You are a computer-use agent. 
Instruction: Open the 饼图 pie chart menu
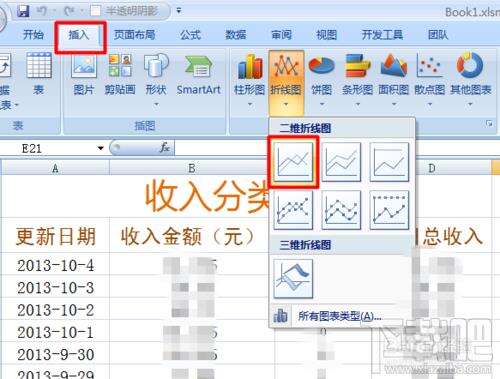(x=322, y=80)
